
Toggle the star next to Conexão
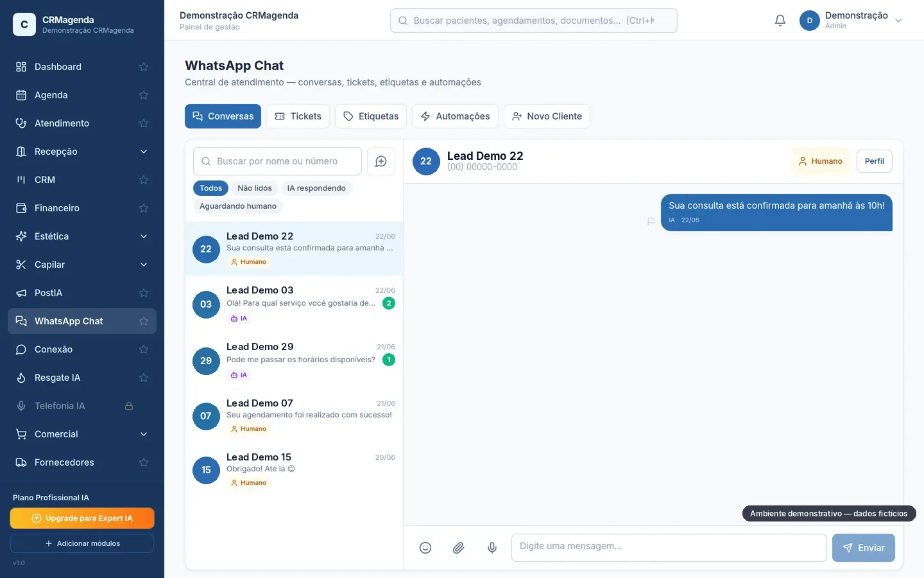(144, 349)
